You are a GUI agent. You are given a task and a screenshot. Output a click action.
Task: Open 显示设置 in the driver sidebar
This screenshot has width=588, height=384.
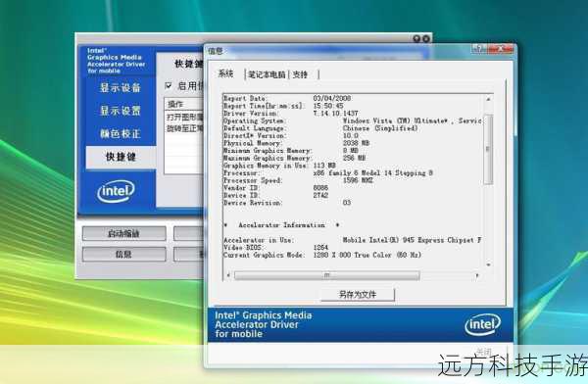click(120, 111)
